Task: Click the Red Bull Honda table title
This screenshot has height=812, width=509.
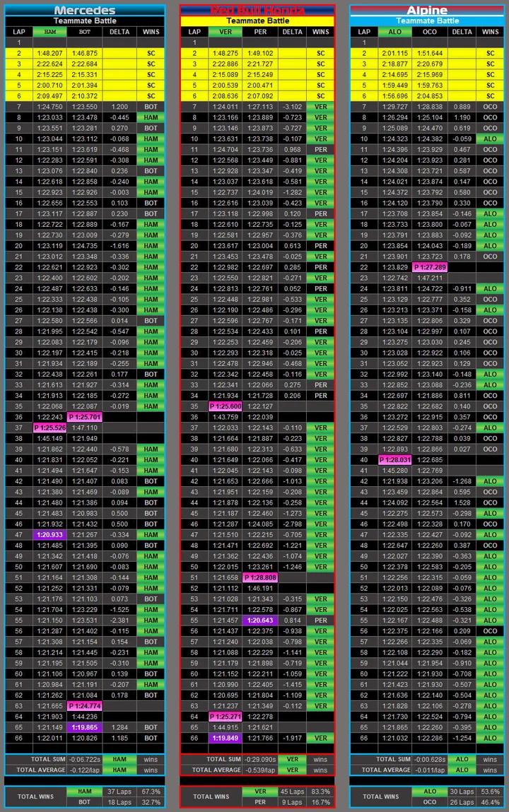Action: click(x=257, y=11)
